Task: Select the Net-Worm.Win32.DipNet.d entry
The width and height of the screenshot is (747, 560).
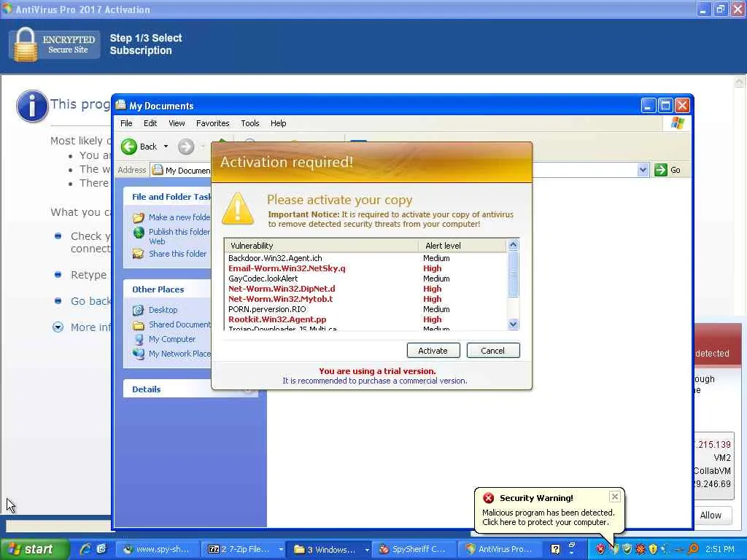Action: 365,289
